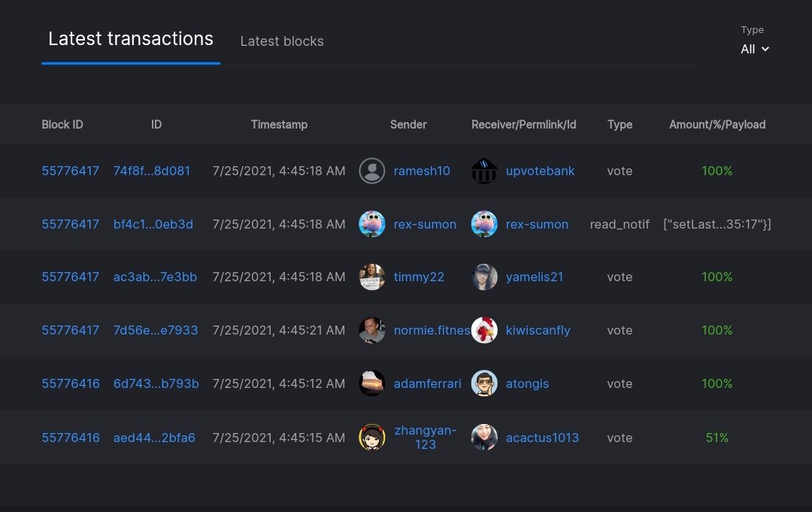
Task: Click atongis's cartoon avatar
Action: 484,384
